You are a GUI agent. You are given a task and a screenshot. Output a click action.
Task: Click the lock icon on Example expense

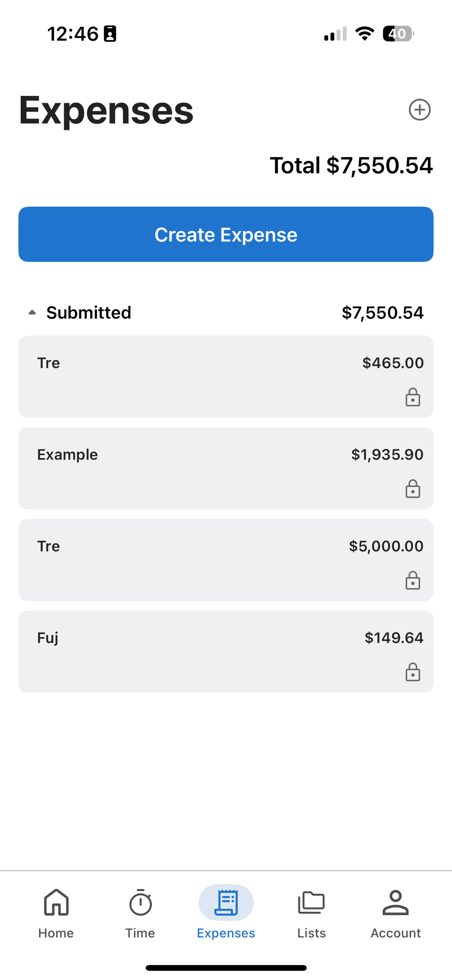[x=413, y=488]
